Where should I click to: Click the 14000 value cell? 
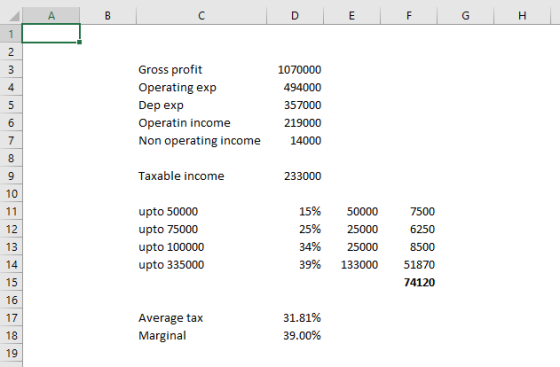pyautogui.click(x=295, y=140)
